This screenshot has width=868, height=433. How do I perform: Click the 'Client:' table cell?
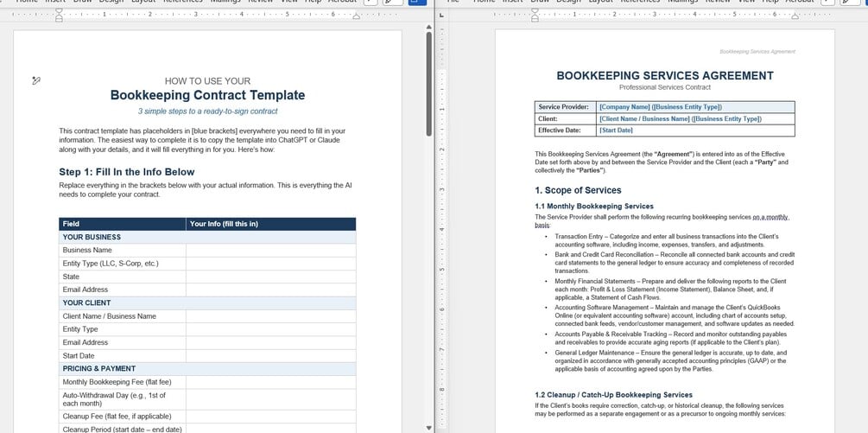(565, 119)
